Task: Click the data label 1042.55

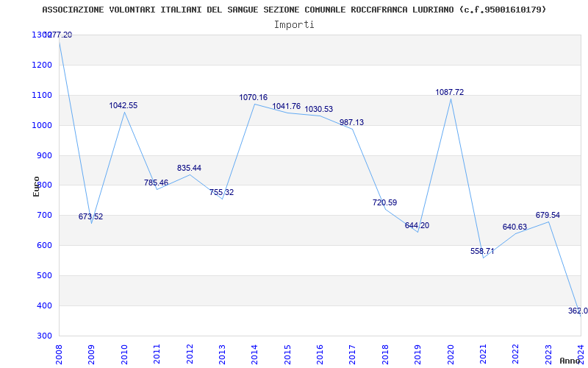Action: tap(123, 105)
